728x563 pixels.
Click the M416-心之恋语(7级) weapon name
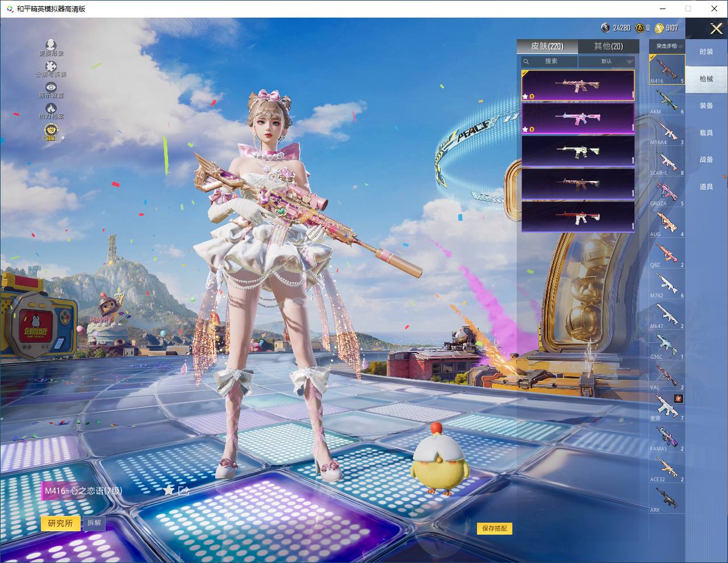(83, 491)
